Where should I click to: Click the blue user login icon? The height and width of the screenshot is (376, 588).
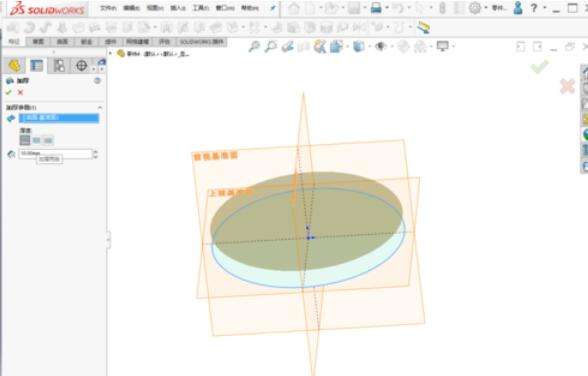click(x=518, y=8)
